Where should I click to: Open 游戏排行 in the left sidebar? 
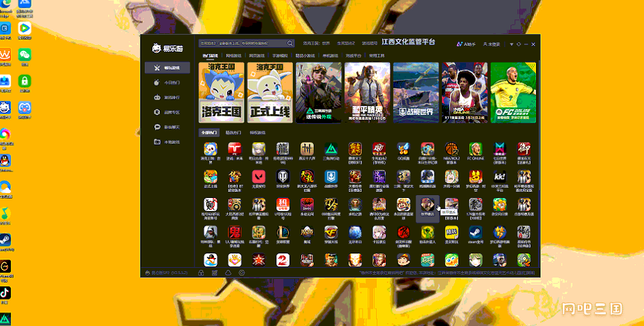168,98
